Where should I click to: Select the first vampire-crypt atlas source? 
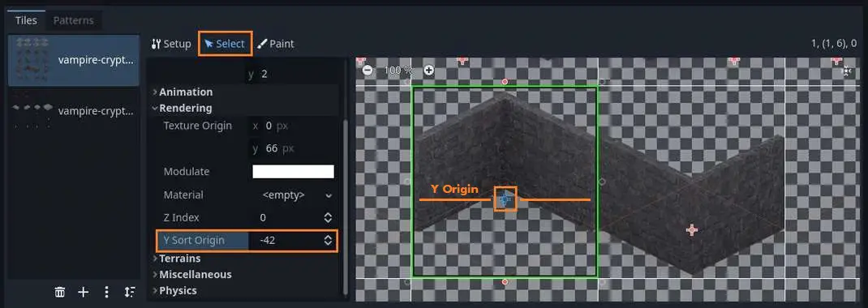pyautogui.click(x=74, y=60)
